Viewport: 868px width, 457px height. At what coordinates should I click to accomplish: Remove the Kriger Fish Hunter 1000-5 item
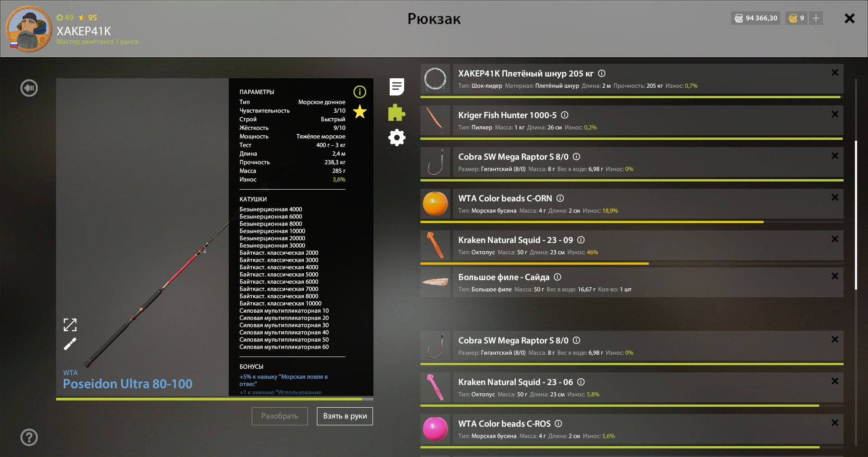[835, 114]
